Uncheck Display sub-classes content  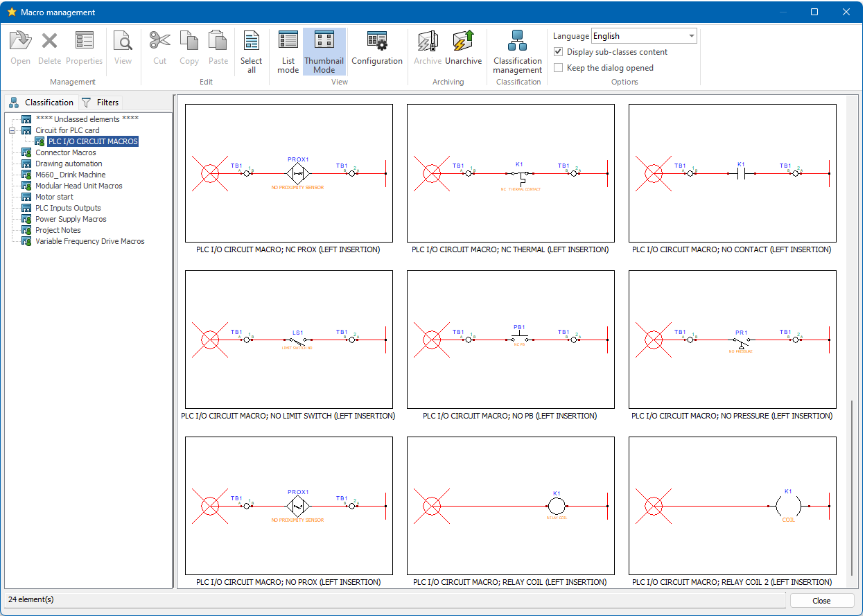click(557, 52)
